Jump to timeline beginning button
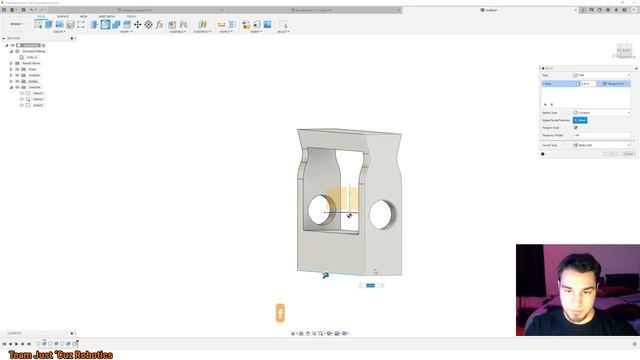Viewport: 640px width, 360px height. point(4,344)
